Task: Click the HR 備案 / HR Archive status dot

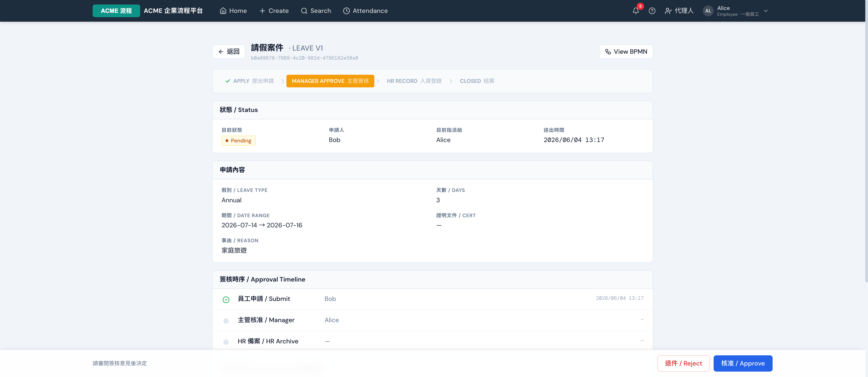Action: 226,342
